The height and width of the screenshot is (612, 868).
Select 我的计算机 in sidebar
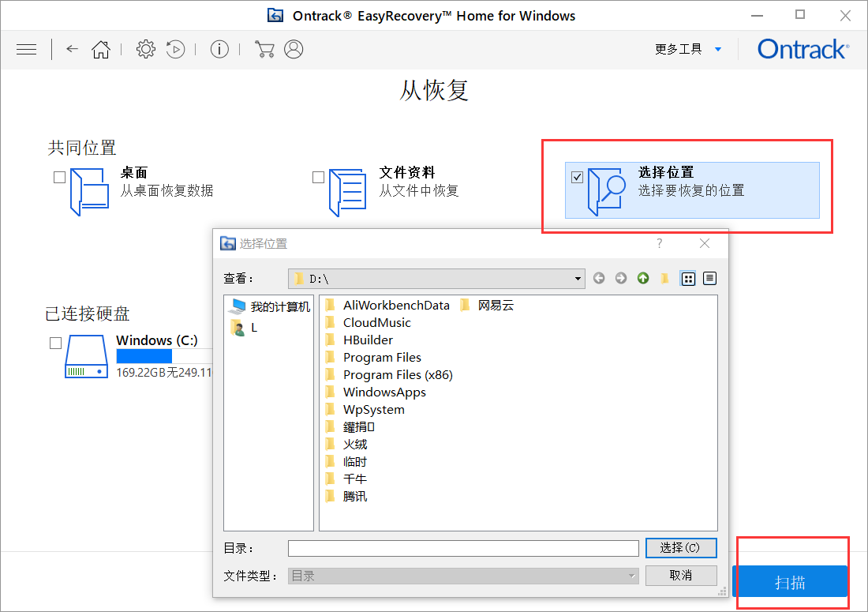tap(271, 306)
